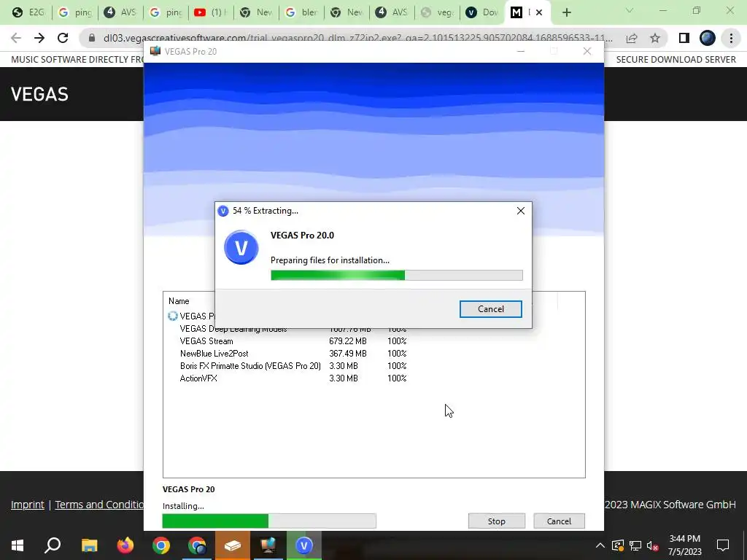Viewport: 747px width, 560px height.
Task: Open a new browser tab
Action: [x=566, y=12]
